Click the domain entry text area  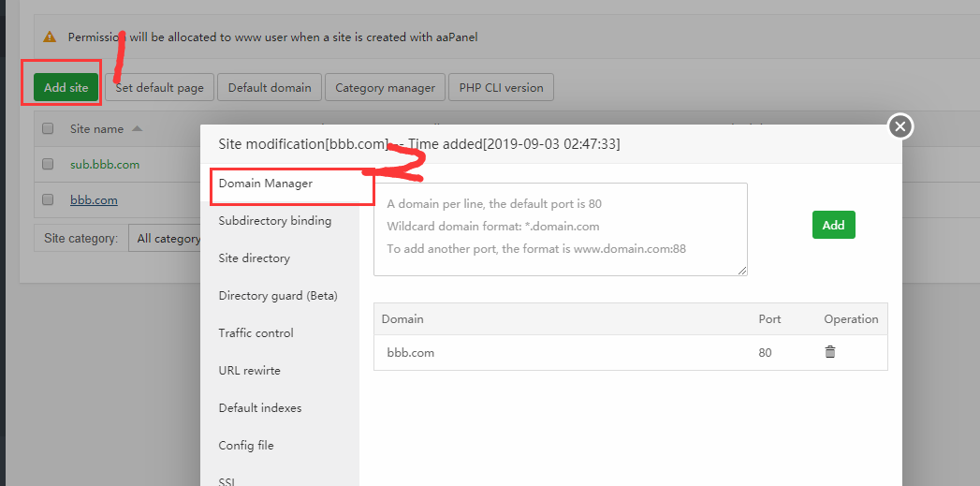point(560,228)
